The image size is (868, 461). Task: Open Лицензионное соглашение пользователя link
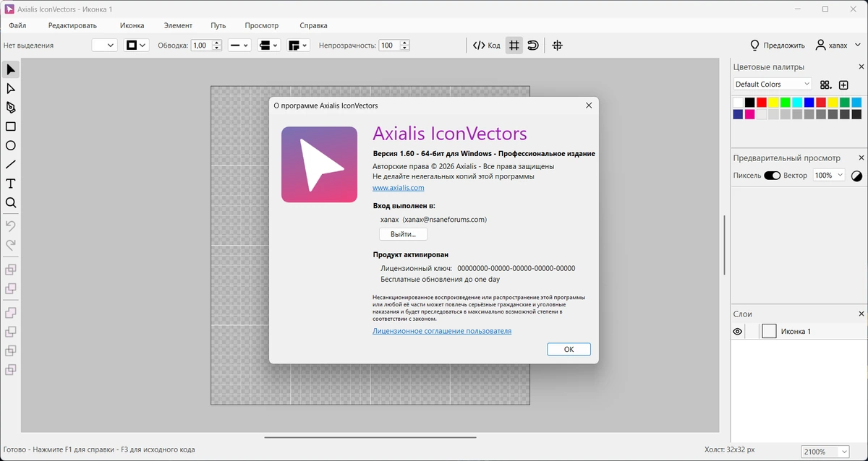(442, 331)
